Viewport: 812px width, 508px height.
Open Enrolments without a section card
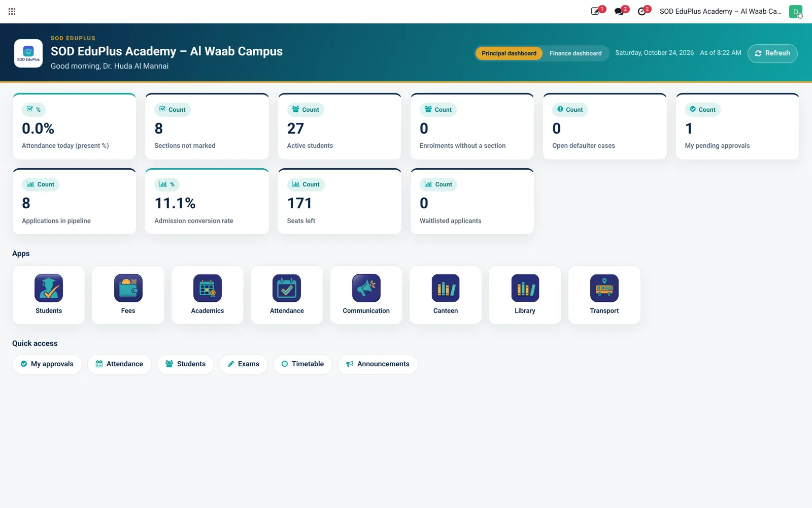472,126
